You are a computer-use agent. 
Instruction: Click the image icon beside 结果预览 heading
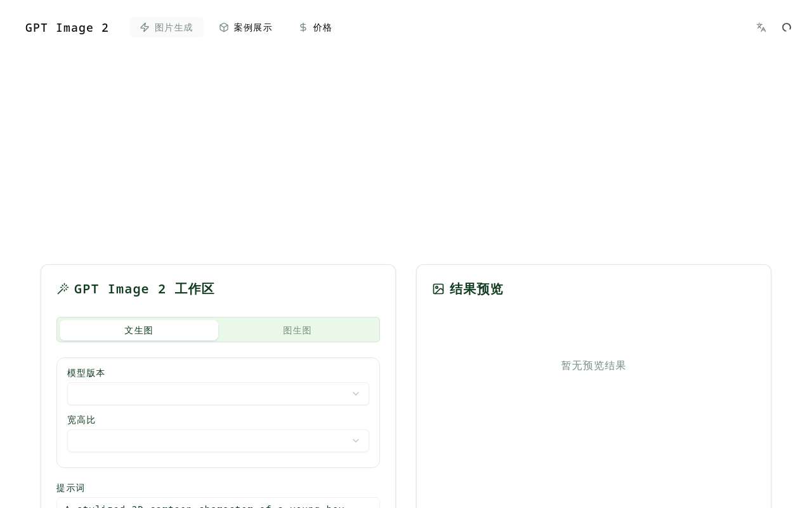pos(438,289)
